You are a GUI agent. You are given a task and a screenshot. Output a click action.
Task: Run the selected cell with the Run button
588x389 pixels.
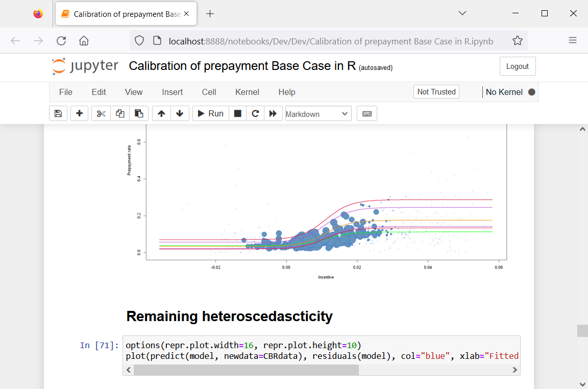[x=210, y=113]
